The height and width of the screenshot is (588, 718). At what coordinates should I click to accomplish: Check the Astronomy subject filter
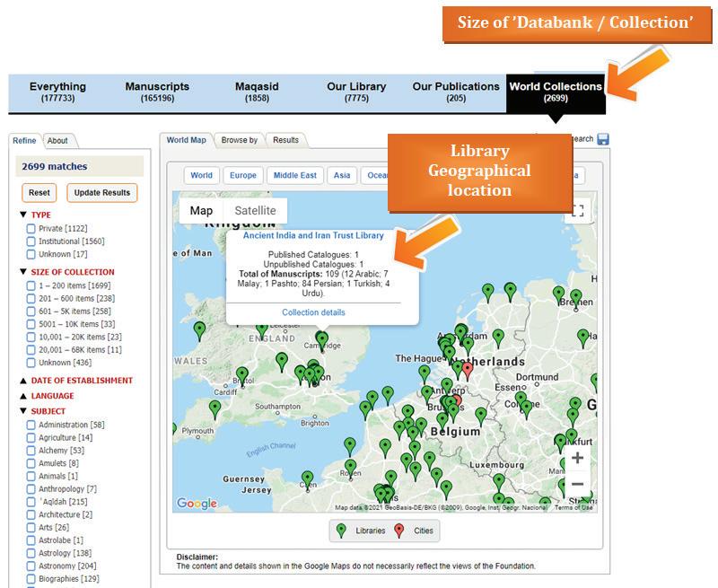pos(31,566)
